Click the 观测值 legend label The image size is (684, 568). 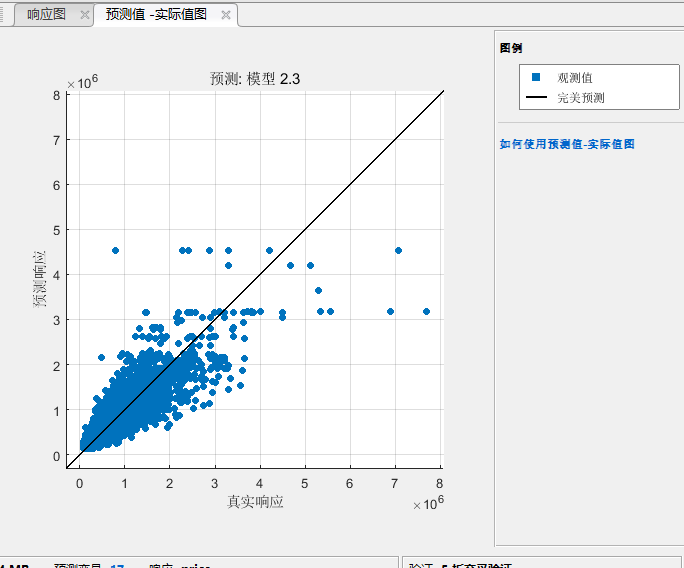tap(575, 77)
